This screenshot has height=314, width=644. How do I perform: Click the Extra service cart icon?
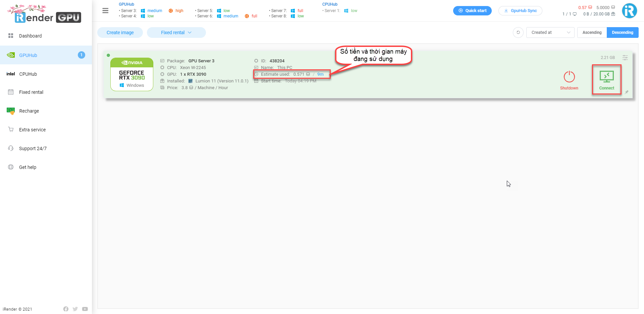coord(11,130)
